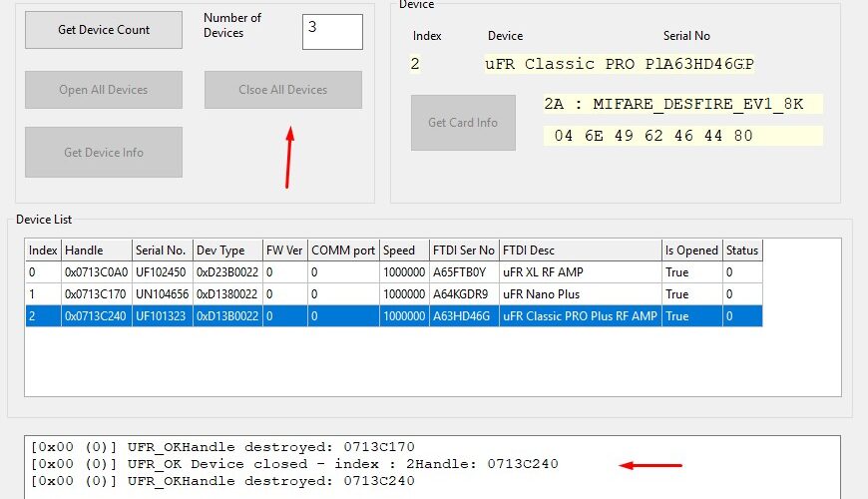
Task: Click the device name uFR Classic PRO PlA63HD46GP
Action: pyautogui.click(x=620, y=64)
